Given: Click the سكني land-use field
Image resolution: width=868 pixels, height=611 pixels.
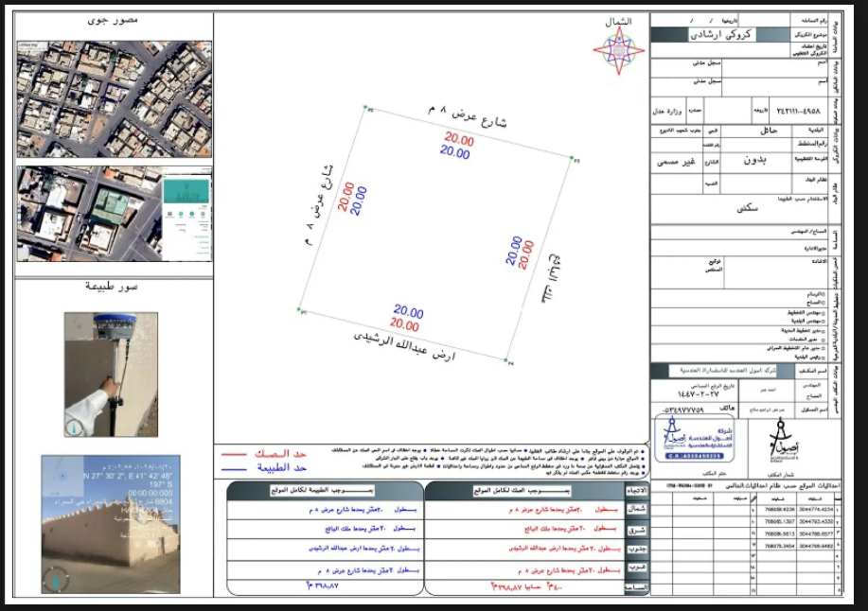Looking at the screenshot, I should (747, 208).
